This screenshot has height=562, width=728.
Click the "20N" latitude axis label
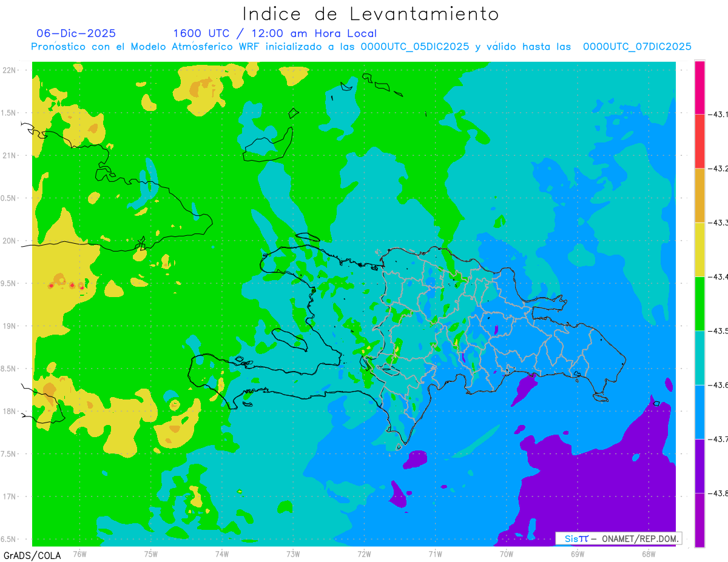tap(10, 241)
